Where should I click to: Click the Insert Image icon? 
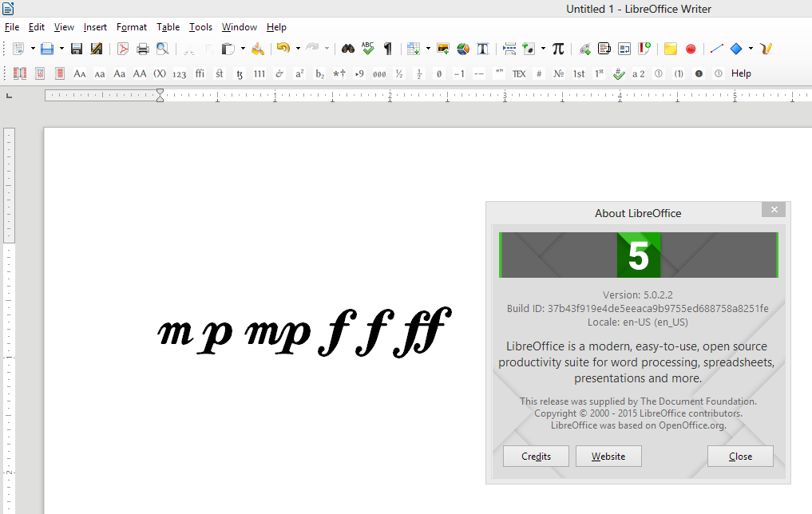coord(443,49)
